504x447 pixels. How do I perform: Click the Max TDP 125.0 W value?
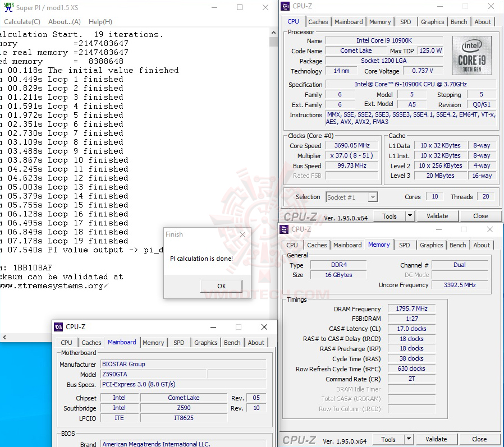(430, 50)
